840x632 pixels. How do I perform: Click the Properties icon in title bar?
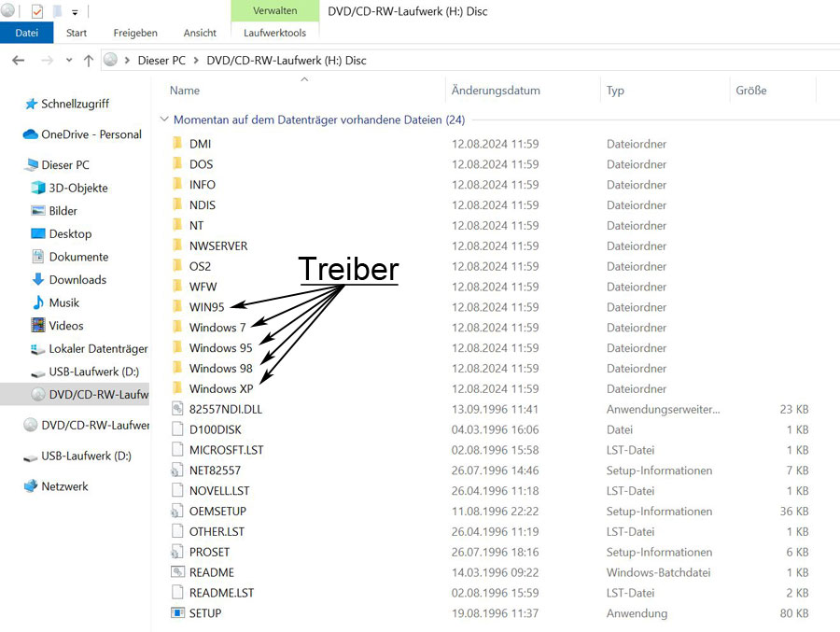click(37, 11)
